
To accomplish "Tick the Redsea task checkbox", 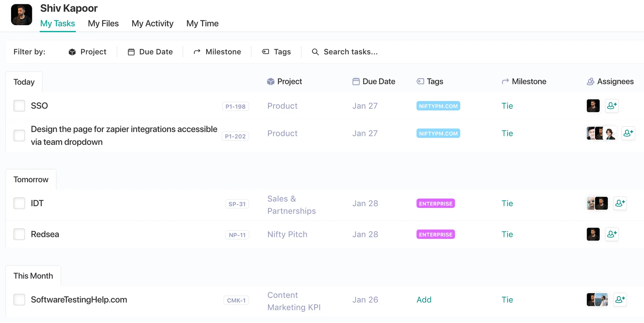I will coord(19,234).
